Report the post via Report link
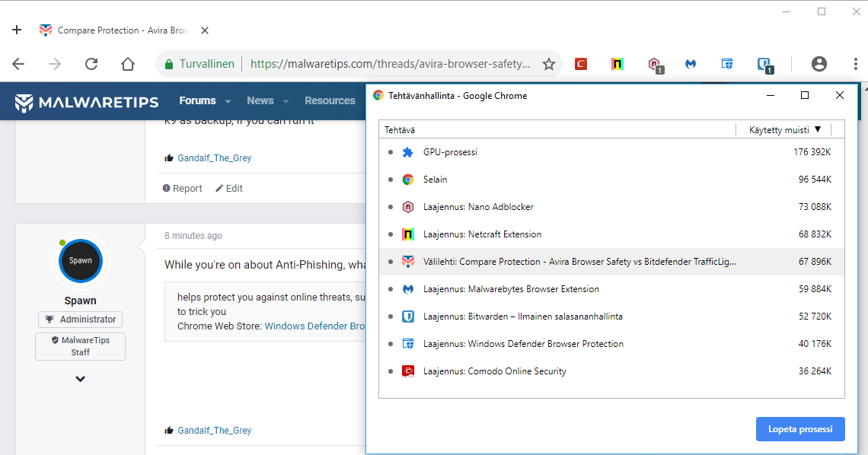 click(183, 189)
